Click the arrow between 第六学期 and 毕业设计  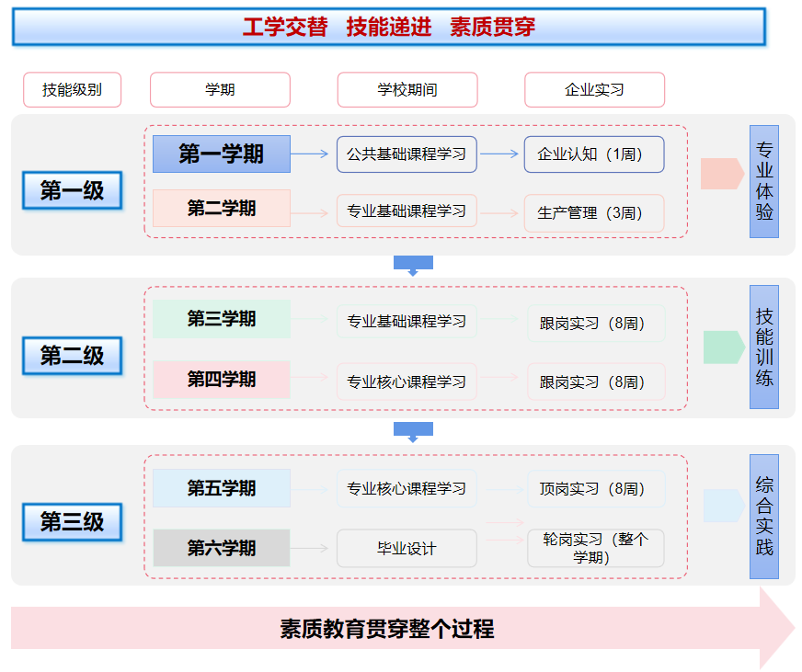coord(312,549)
